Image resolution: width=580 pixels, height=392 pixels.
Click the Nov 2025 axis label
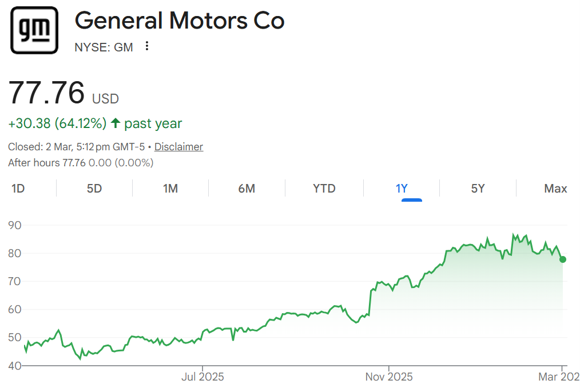(388, 377)
